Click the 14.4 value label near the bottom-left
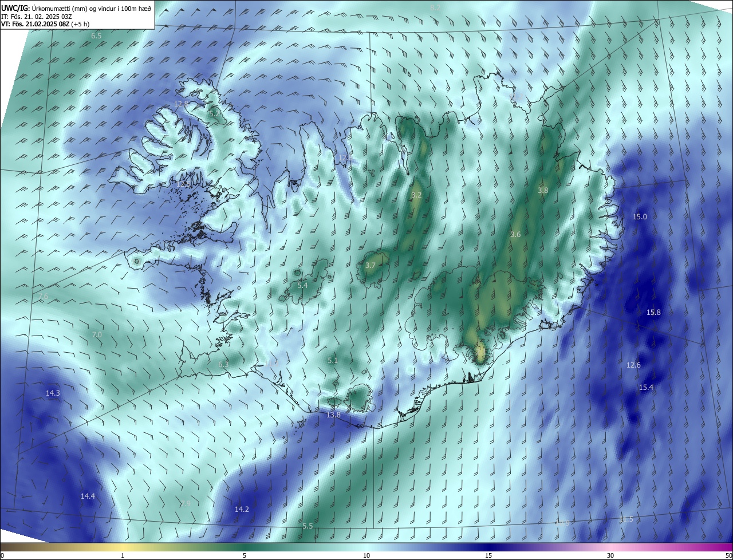 [x=88, y=496]
